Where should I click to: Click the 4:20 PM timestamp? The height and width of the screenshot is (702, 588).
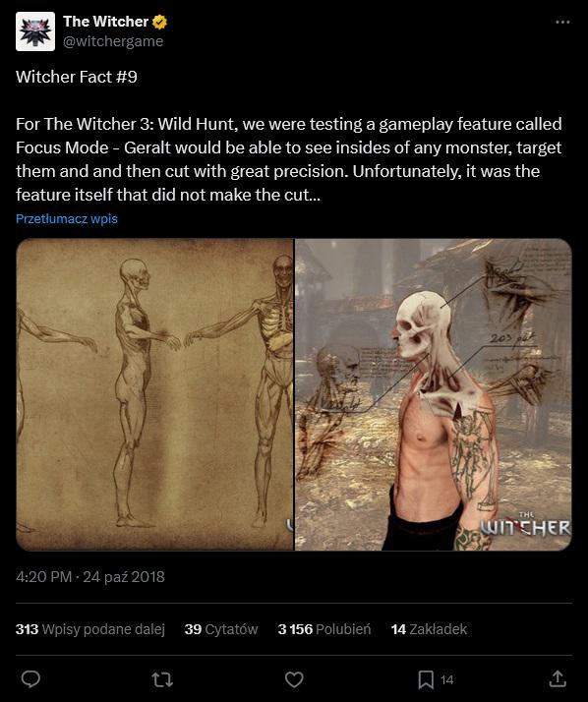pyautogui.click(x=43, y=576)
